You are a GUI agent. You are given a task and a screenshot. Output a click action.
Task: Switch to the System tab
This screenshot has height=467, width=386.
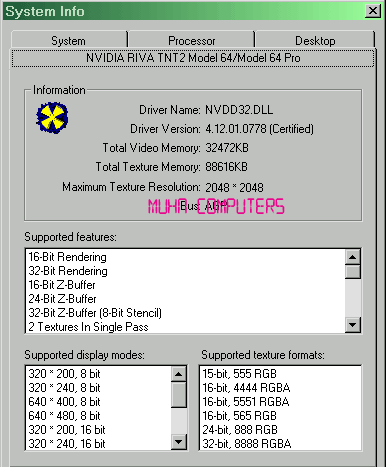coord(69,40)
